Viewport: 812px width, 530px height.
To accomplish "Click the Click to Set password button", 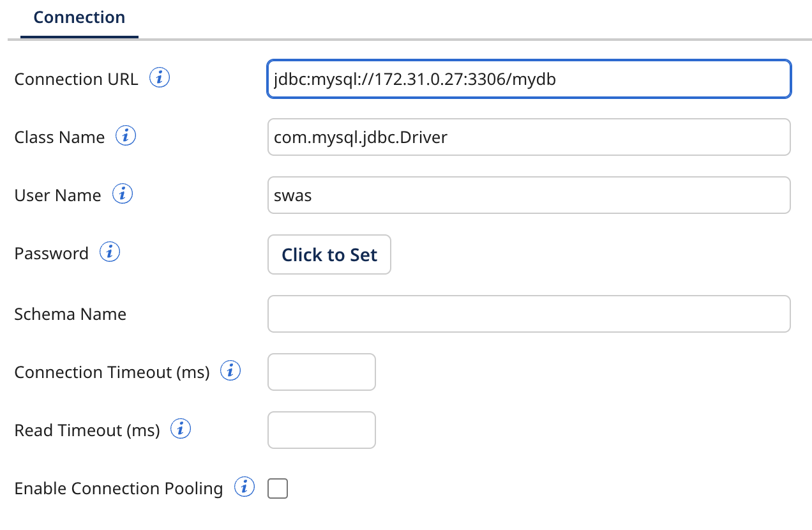I will click(x=329, y=254).
